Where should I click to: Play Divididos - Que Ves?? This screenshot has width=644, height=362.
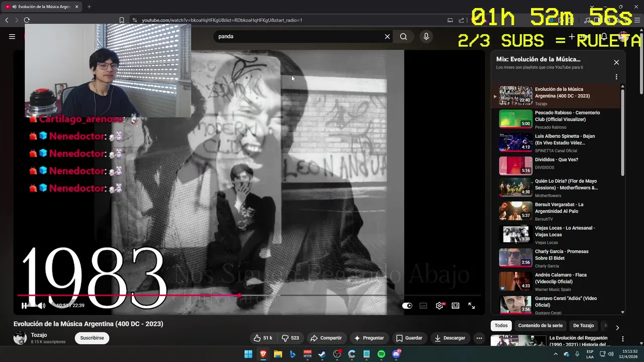coord(556,166)
